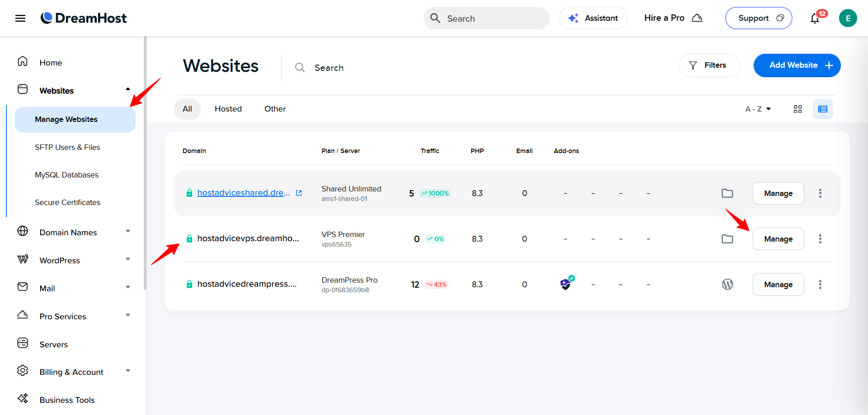This screenshot has height=415, width=868.
Task: Click the Add-ons column header
Action: [566, 151]
